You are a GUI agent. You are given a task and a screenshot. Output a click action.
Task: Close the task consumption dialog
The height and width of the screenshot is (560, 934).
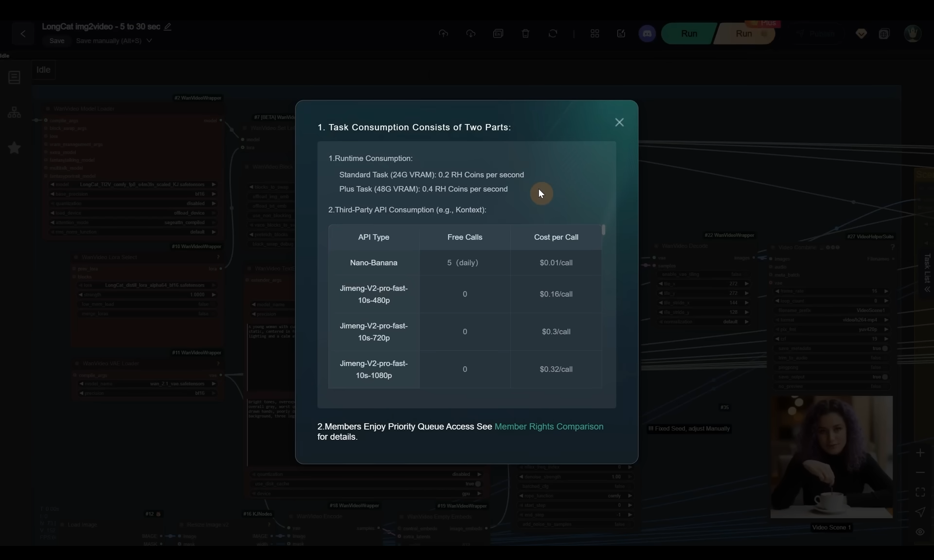coord(619,123)
